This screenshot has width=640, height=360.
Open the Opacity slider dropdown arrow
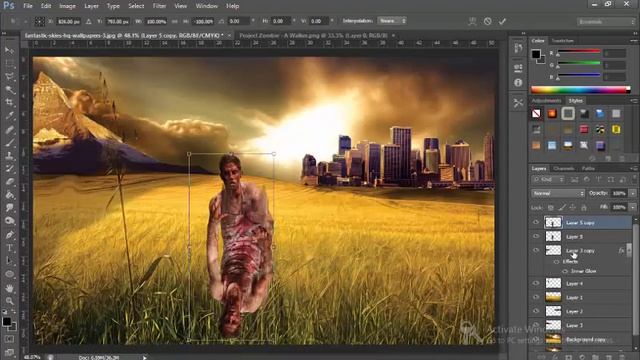tap(633, 193)
